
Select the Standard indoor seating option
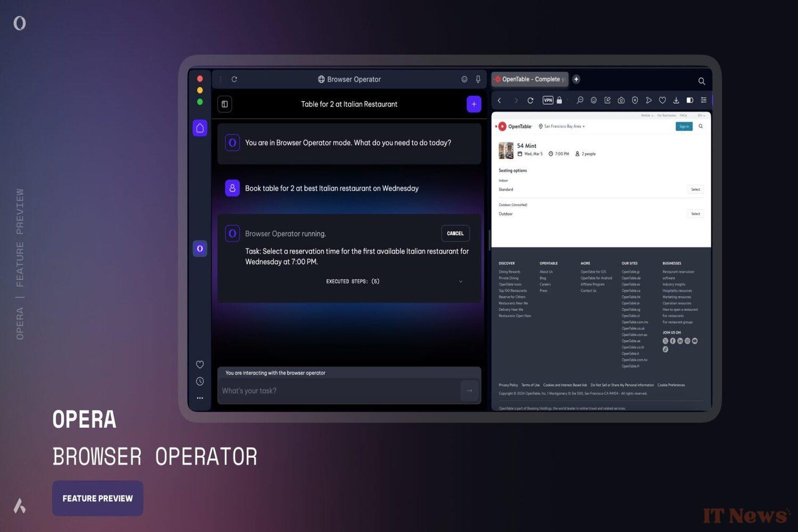tap(695, 189)
